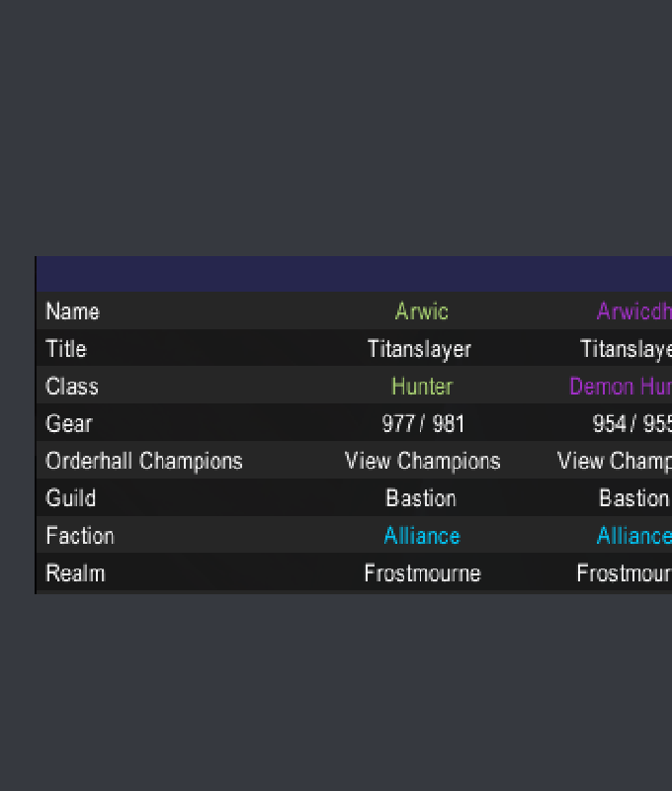The height and width of the screenshot is (791, 672).
Task: Open View Champions in Arwicdh's column
Action: [615, 461]
